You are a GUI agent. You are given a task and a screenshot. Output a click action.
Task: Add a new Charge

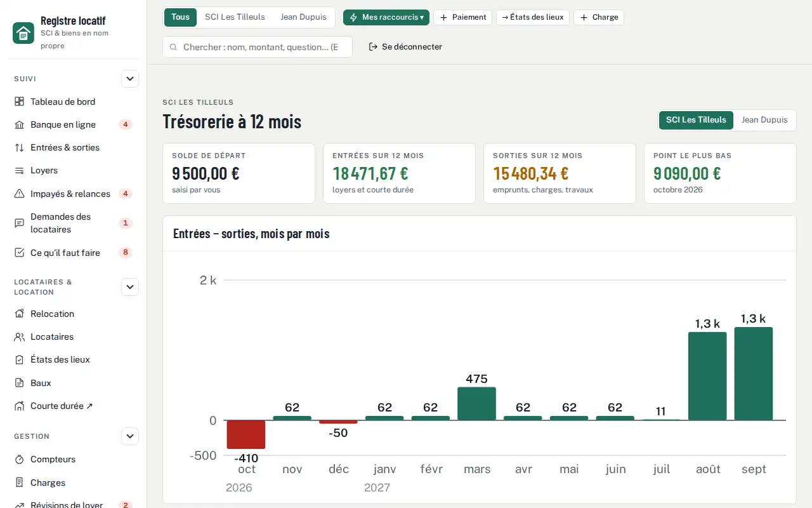click(x=599, y=17)
